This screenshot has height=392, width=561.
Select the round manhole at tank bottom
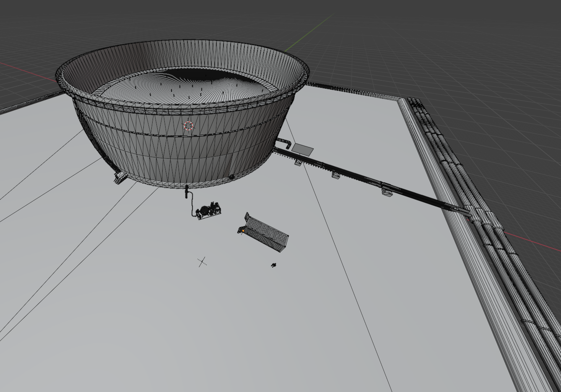231,177
